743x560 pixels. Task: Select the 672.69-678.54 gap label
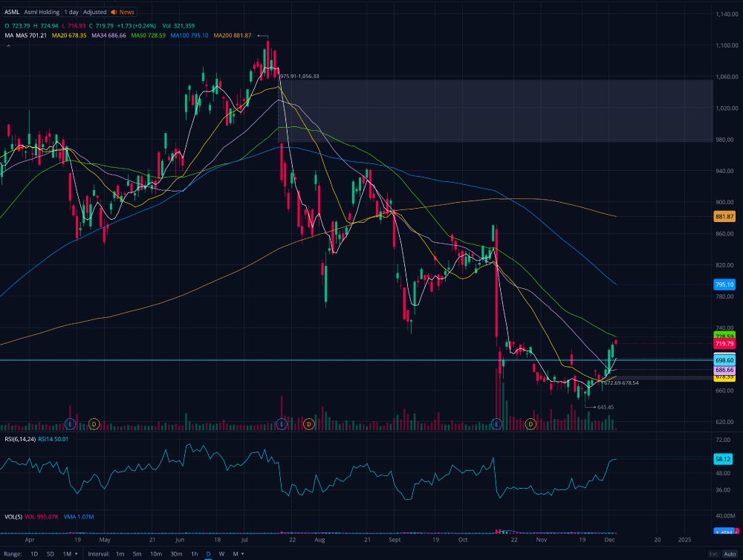pyautogui.click(x=621, y=382)
